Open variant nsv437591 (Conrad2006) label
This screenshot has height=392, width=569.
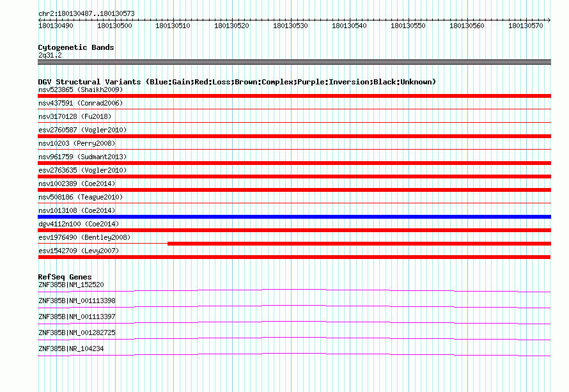(81, 103)
